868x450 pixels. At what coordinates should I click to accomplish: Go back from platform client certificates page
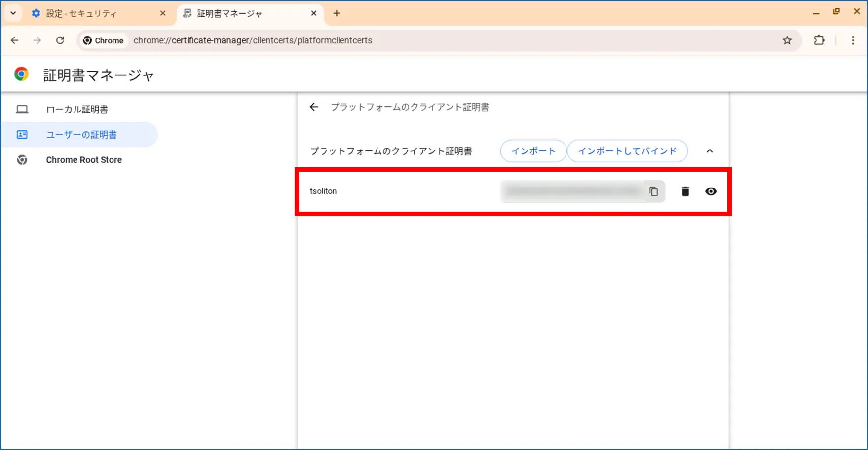tap(314, 107)
